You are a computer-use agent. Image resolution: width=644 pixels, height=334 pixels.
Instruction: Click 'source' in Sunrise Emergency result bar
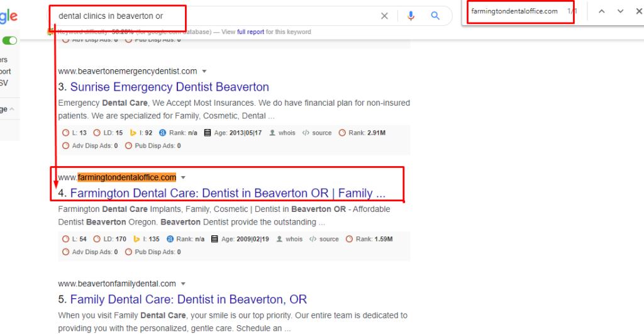321,133
